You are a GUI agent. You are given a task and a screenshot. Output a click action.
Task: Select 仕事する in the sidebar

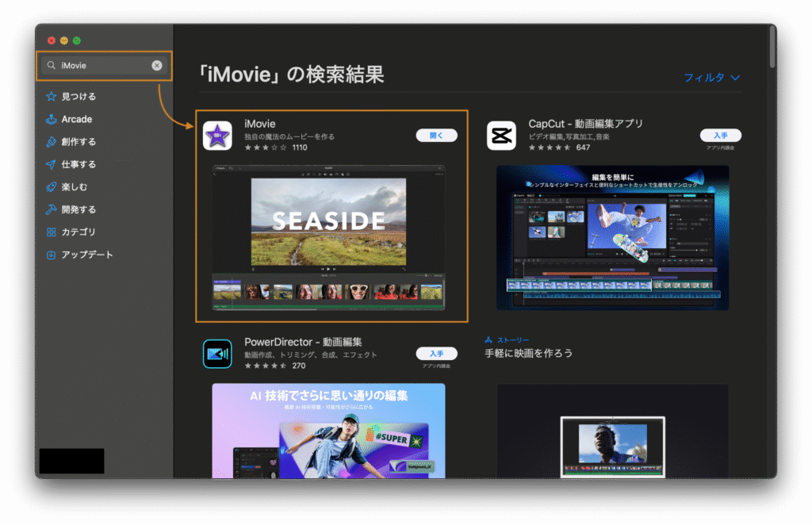point(79,165)
